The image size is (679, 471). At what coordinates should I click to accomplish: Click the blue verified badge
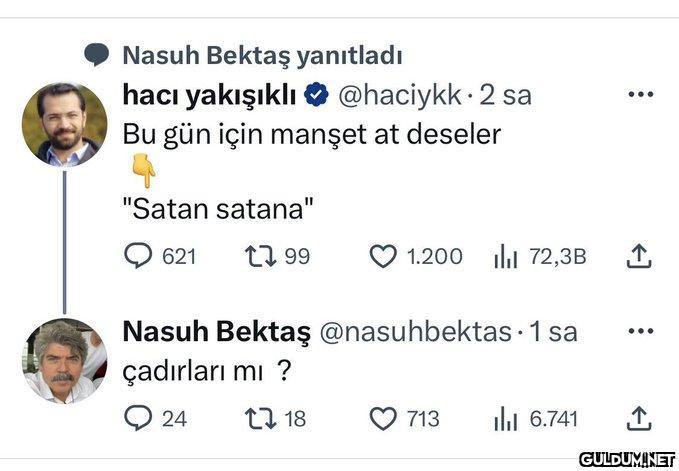point(317,95)
